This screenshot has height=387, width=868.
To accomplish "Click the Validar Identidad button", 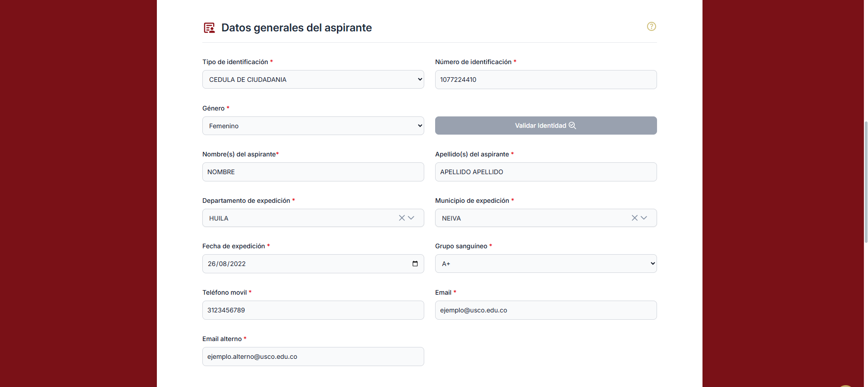I will pyautogui.click(x=546, y=126).
